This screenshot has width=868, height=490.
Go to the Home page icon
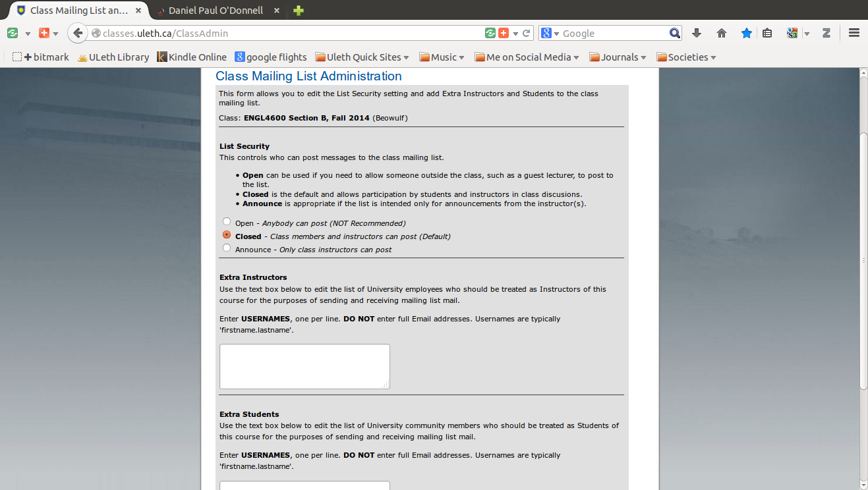coord(722,33)
